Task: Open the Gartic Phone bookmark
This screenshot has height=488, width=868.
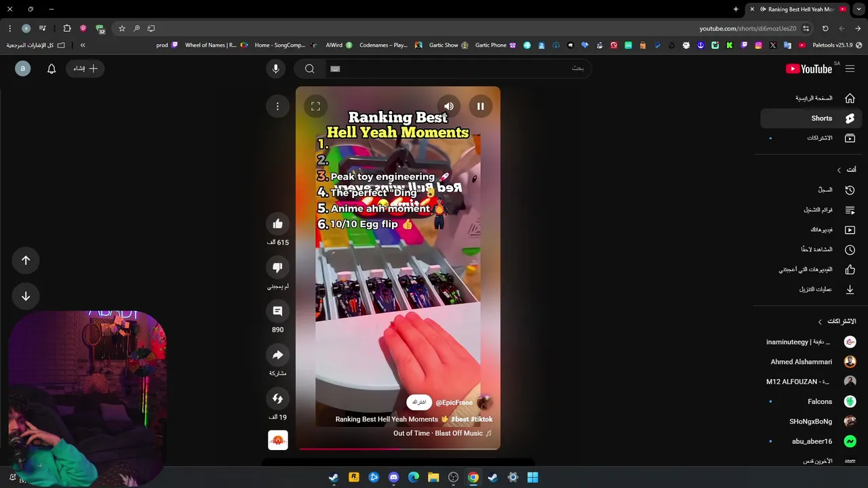Action: click(x=495, y=45)
